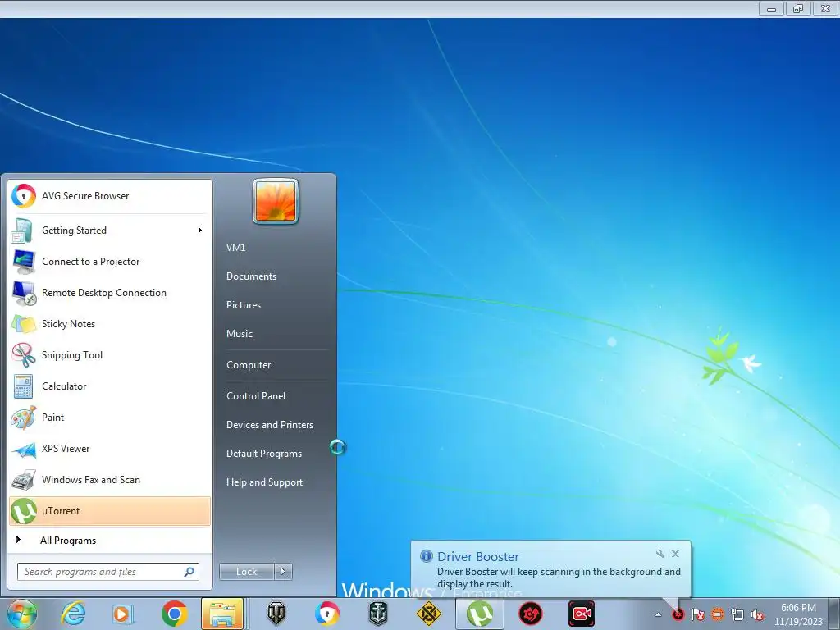Open Windows Fax and Scan
840x630 pixels.
(x=110, y=479)
